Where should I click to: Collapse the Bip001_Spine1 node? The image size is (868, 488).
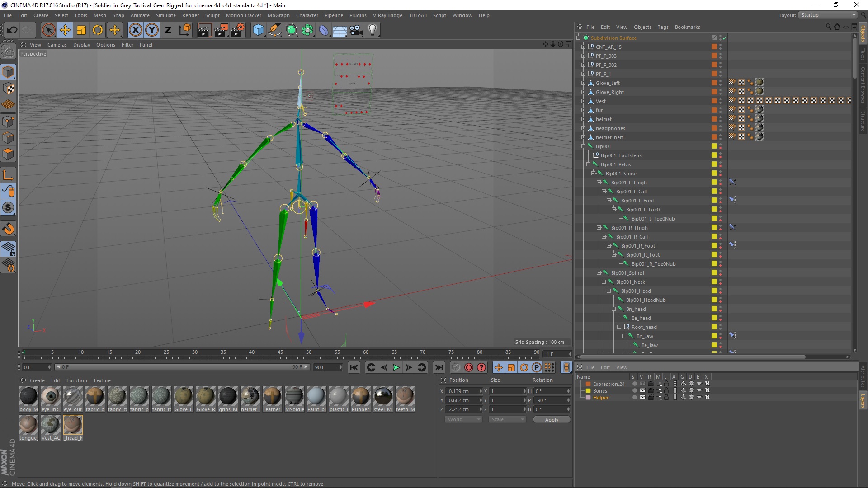coord(599,273)
